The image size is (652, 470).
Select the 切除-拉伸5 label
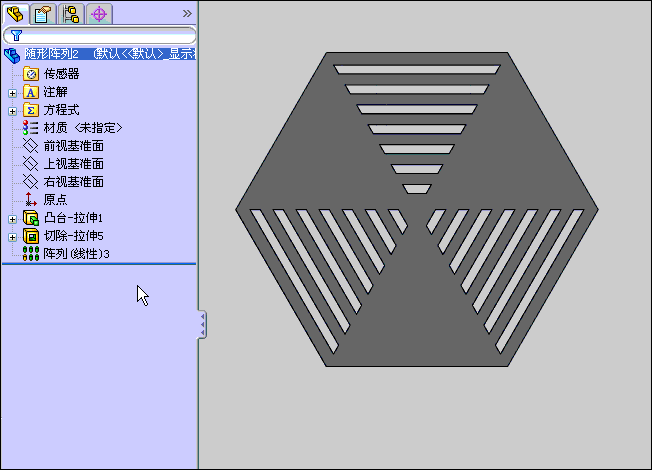[74, 236]
